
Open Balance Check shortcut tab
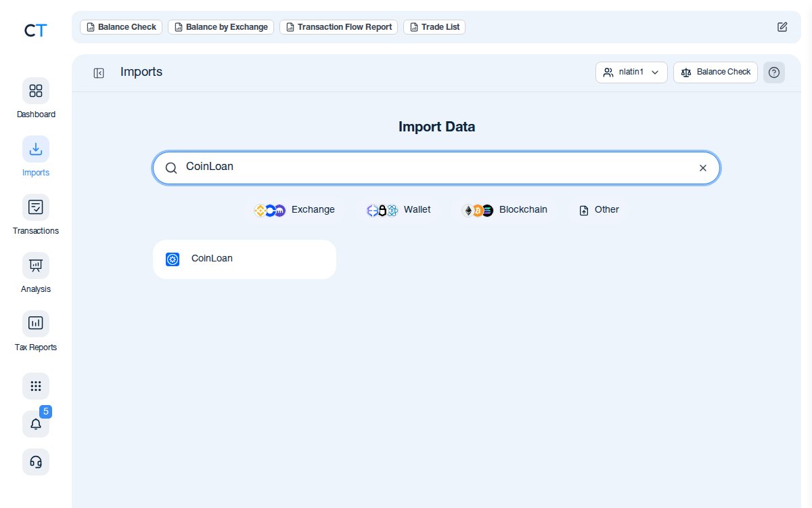121,27
